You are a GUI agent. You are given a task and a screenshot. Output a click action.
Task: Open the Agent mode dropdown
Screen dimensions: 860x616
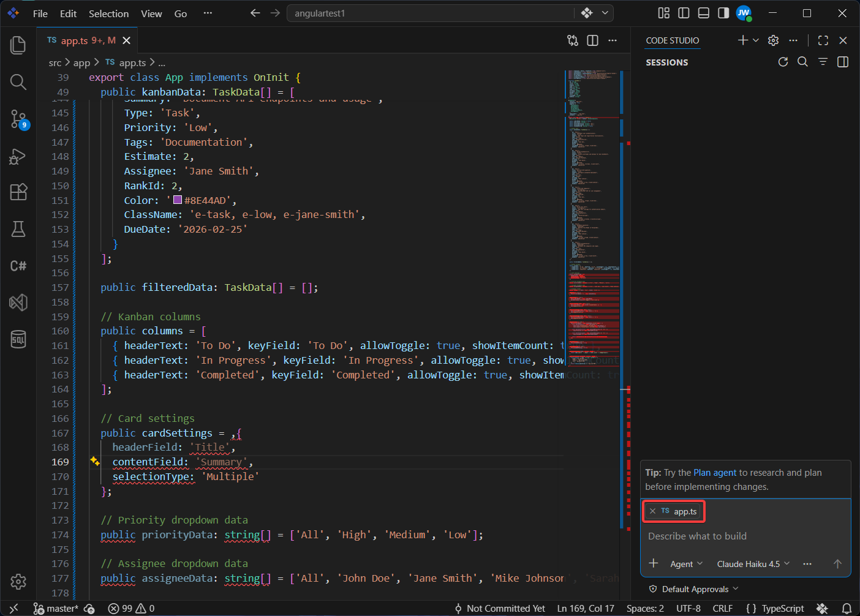(x=686, y=564)
